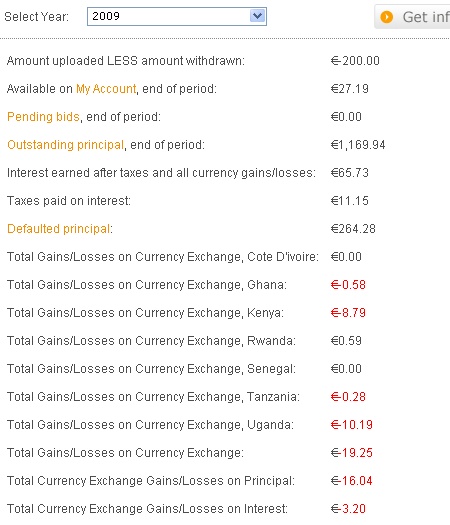The height and width of the screenshot is (525, 450).
Task: Click the Select Year label
Action: pos(36,16)
